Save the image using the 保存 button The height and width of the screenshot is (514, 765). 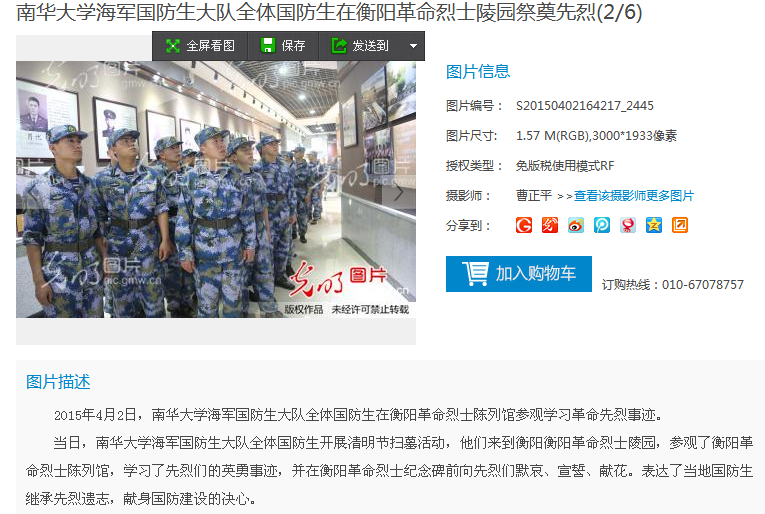pyautogui.click(x=283, y=46)
